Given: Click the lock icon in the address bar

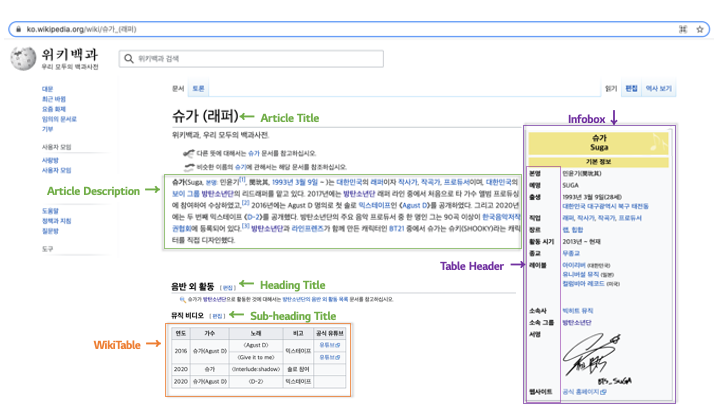Looking at the screenshot, I should click(x=18, y=29).
